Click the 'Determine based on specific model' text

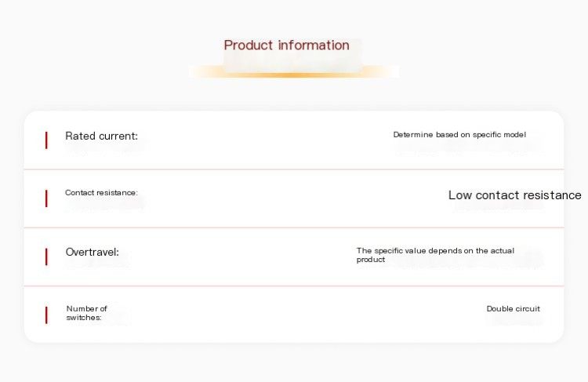(x=459, y=135)
